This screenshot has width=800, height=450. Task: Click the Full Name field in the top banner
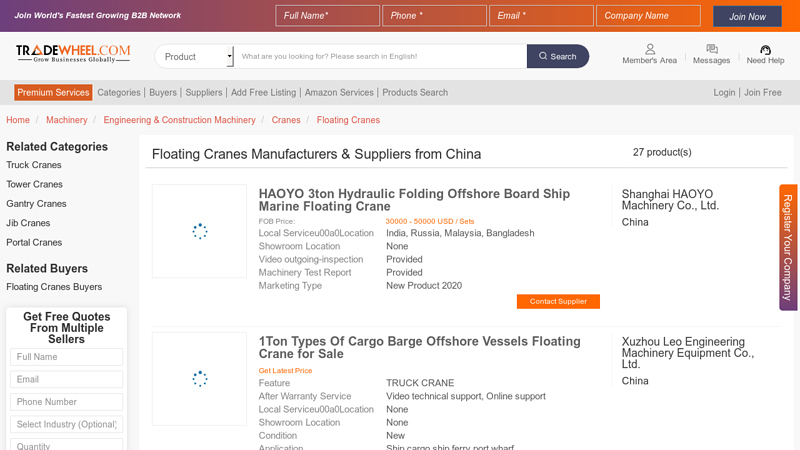point(328,16)
